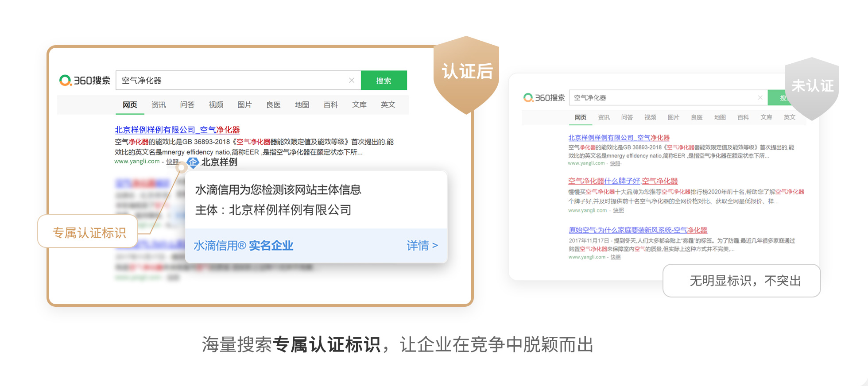Click the 360搜索 logo in left panel
The height and width of the screenshot is (386, 868).
[85, 81]
